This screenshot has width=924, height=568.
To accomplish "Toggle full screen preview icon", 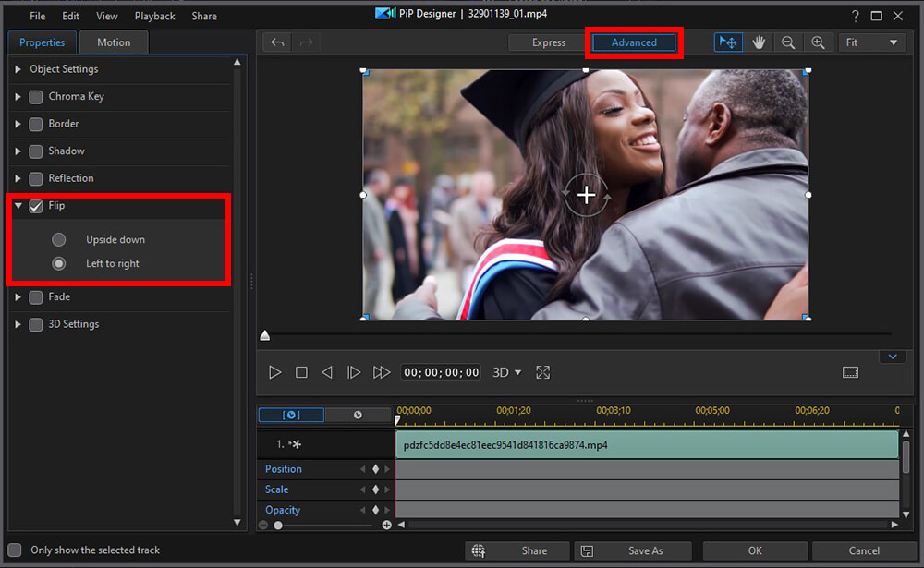I will pyautogui.click(x=543, y=372).
